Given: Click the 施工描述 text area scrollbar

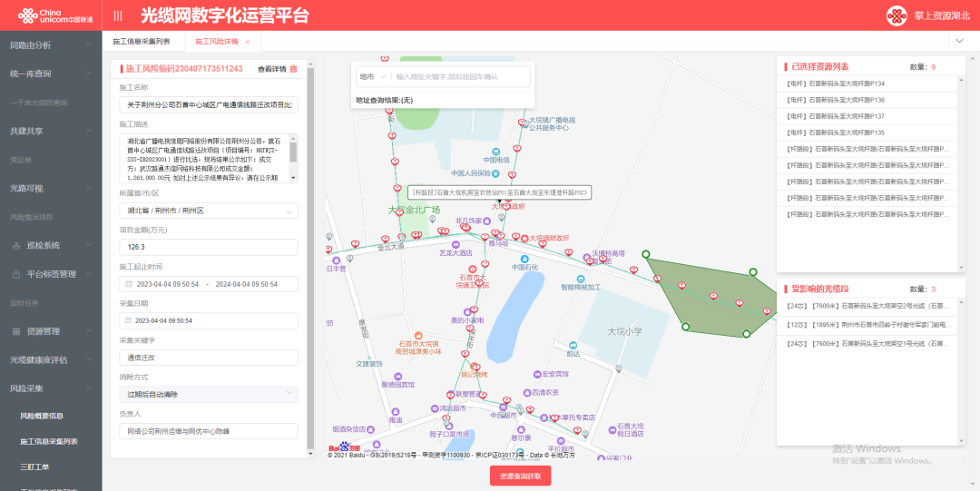Looking at the screenshot, I should pyautogui.click(x=293, y=152).
